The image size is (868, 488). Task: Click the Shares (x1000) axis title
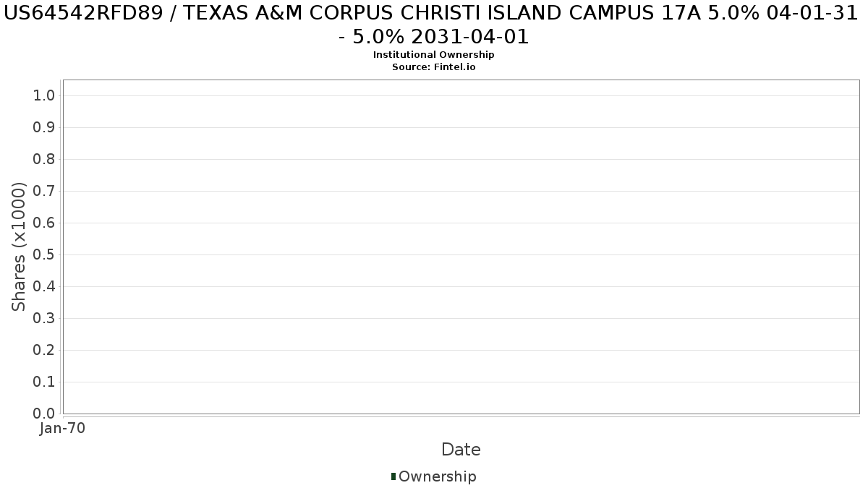[19, 247]
